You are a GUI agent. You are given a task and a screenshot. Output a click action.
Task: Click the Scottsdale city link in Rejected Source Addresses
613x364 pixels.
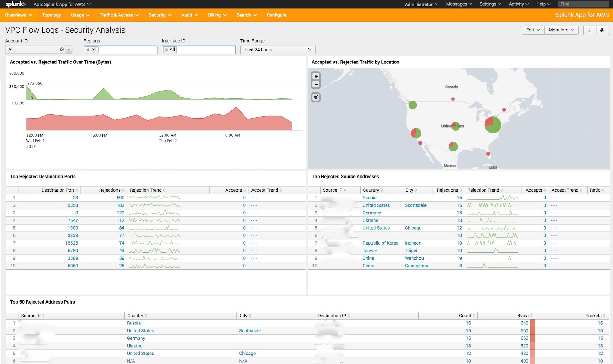(x=415, y=205)
